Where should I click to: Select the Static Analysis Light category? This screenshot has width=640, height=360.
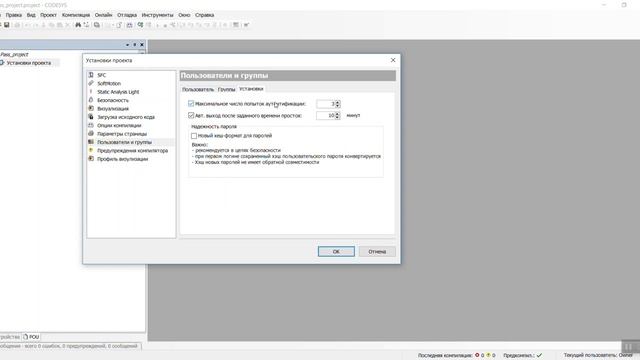click(118, 92)
